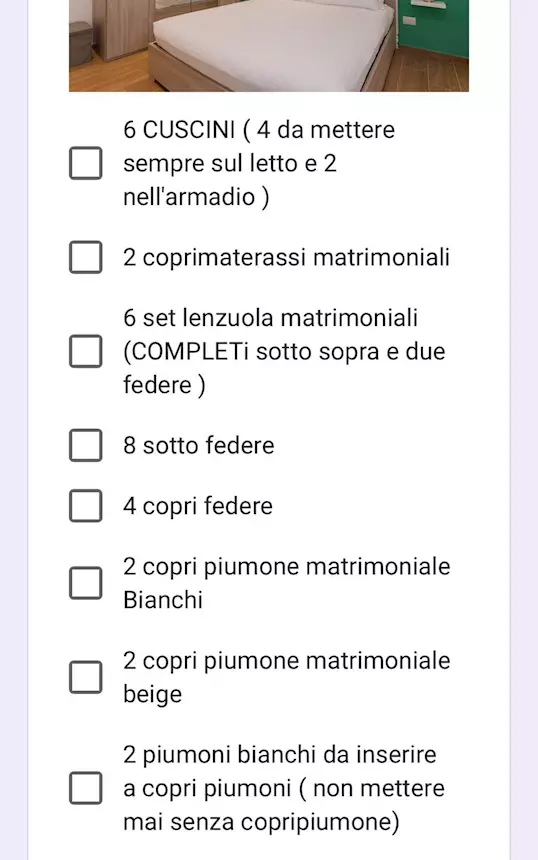Screen dimensions: 538x860
Task: Click the '8 sotto federe' label
Action: coord(199,445)
